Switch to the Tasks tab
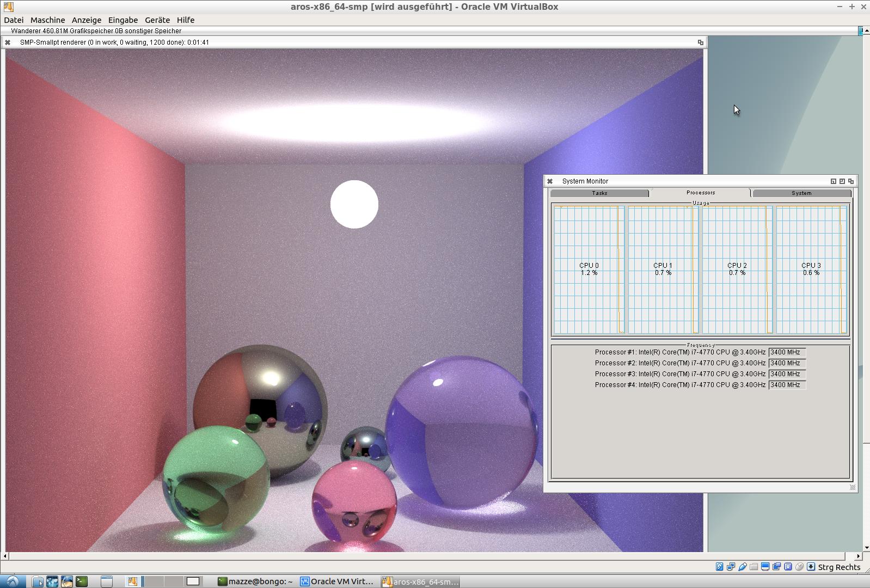Image resolution: width=870 pixels, height=588 pixels. point(599,193)
